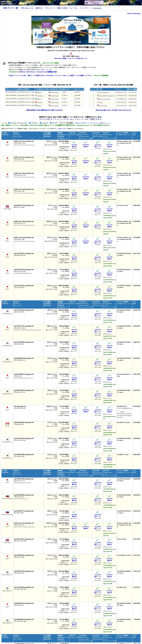Open the ダウンロード navigation tab

(x=50, y=8)
